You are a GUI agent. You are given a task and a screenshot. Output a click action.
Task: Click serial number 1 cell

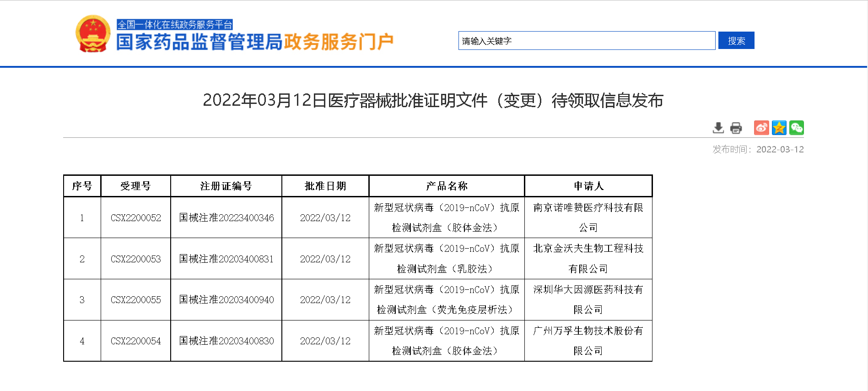82,218
